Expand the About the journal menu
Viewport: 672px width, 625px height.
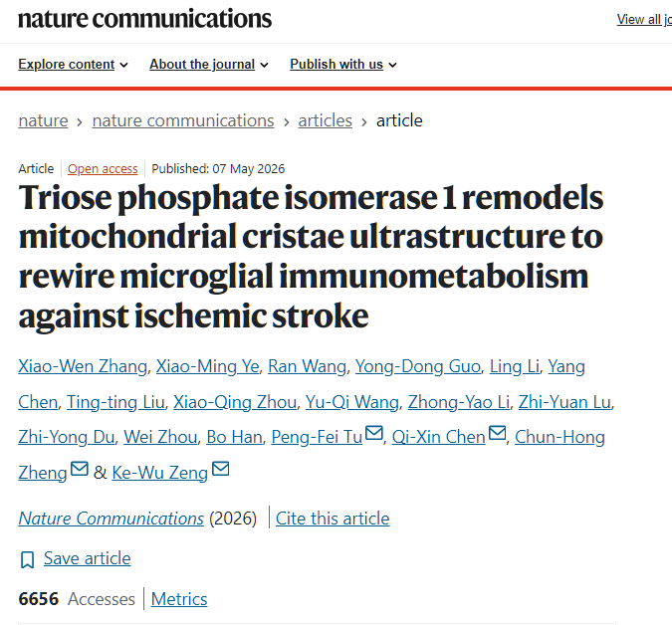tap(209, 65)
